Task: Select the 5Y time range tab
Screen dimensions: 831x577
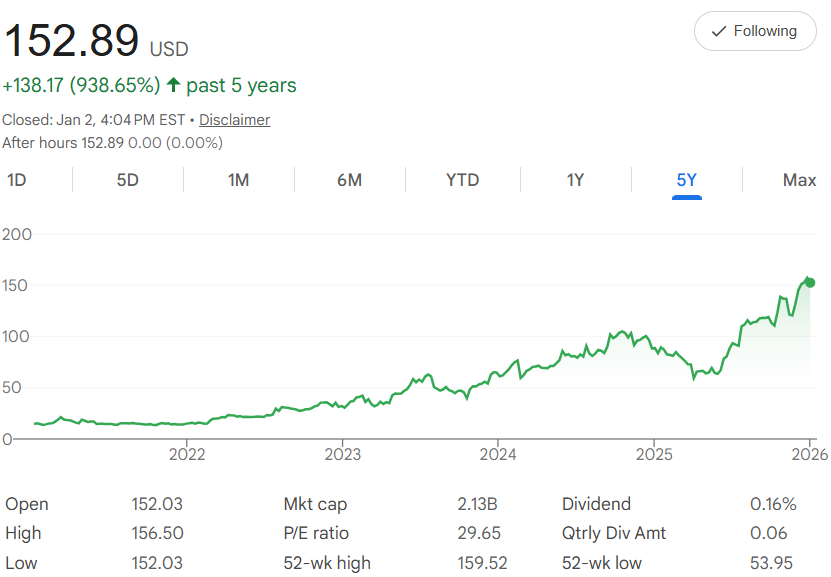Action: (686, 180)
